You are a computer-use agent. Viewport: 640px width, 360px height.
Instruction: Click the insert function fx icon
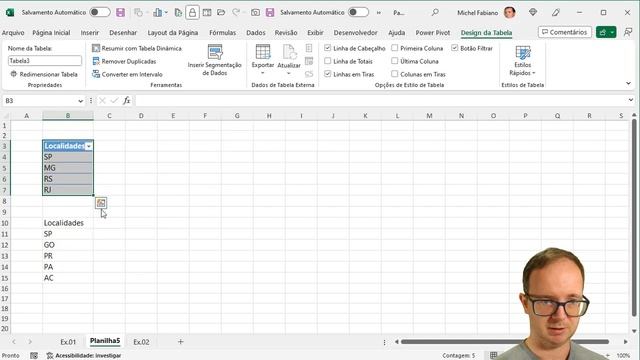pos(127,100)
